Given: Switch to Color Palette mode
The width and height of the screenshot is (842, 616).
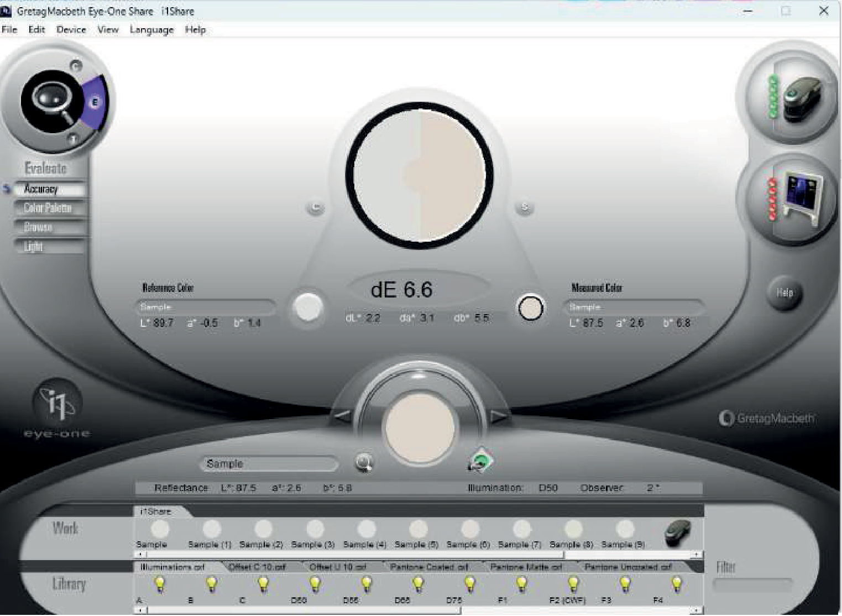Looking at the screenshot, I should coord(50,208).
